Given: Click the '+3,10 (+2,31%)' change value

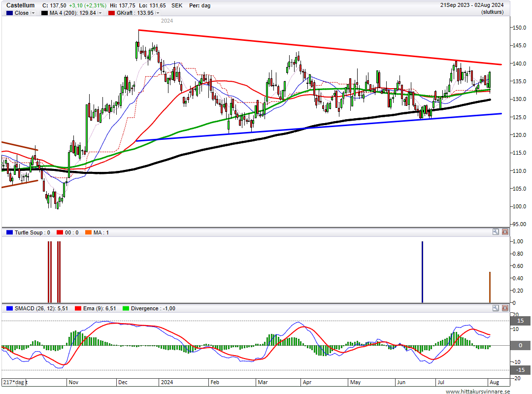Looking at the screenshot, I should [88, 6].
